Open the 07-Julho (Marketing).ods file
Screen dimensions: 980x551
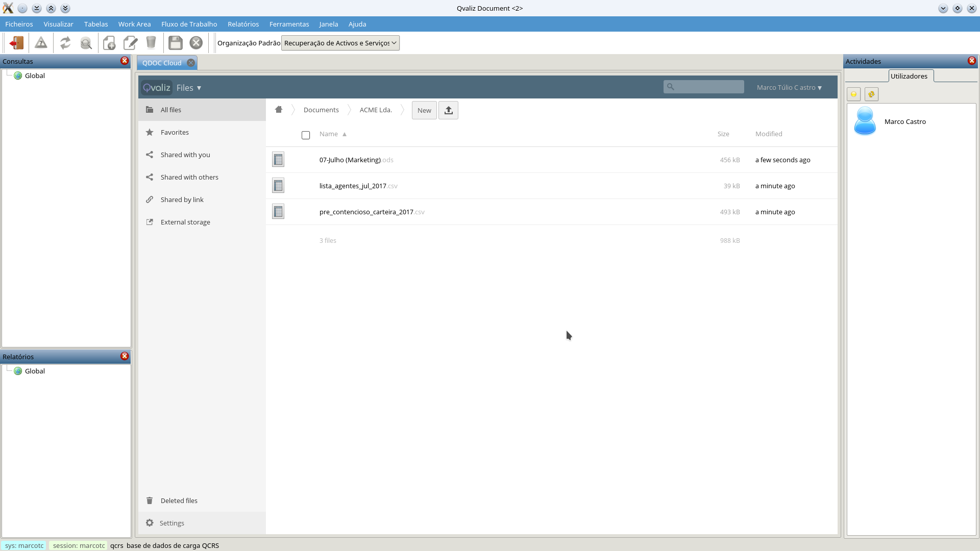tap(350, 160)
